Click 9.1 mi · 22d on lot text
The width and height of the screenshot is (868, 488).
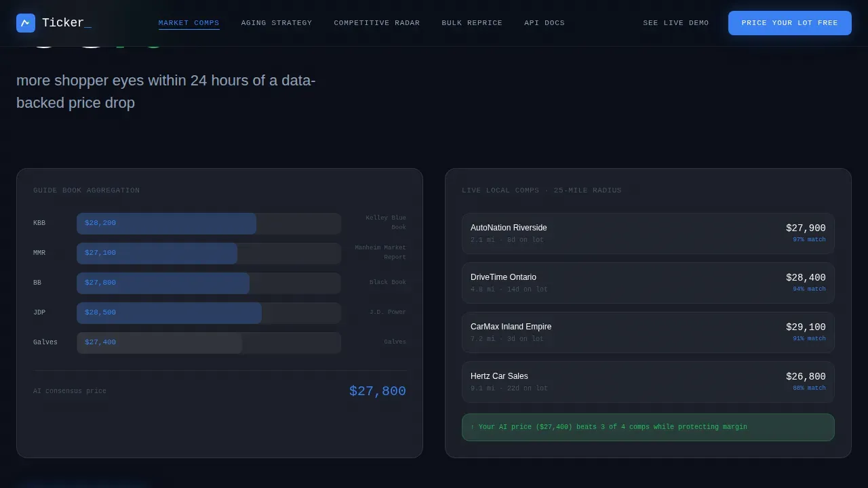pyautogui.click(x=509, y=388)
